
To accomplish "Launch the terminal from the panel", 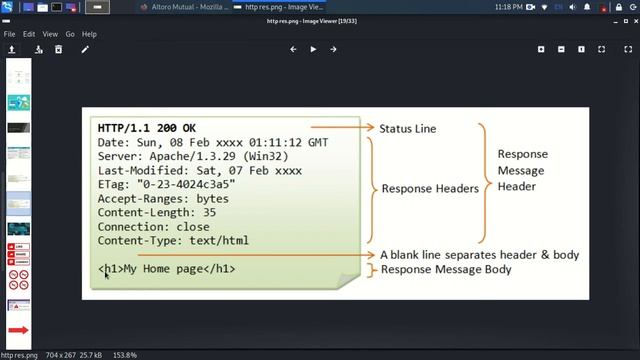I will click(57, 7).
